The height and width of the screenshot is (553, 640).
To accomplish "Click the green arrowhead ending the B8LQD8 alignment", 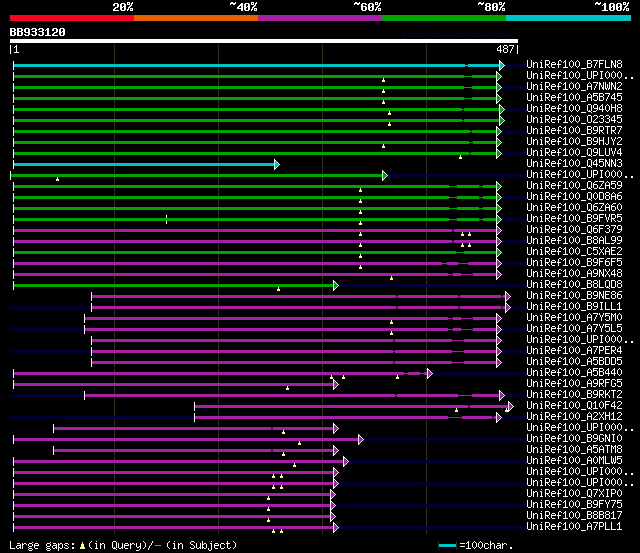I will [336, 285].
